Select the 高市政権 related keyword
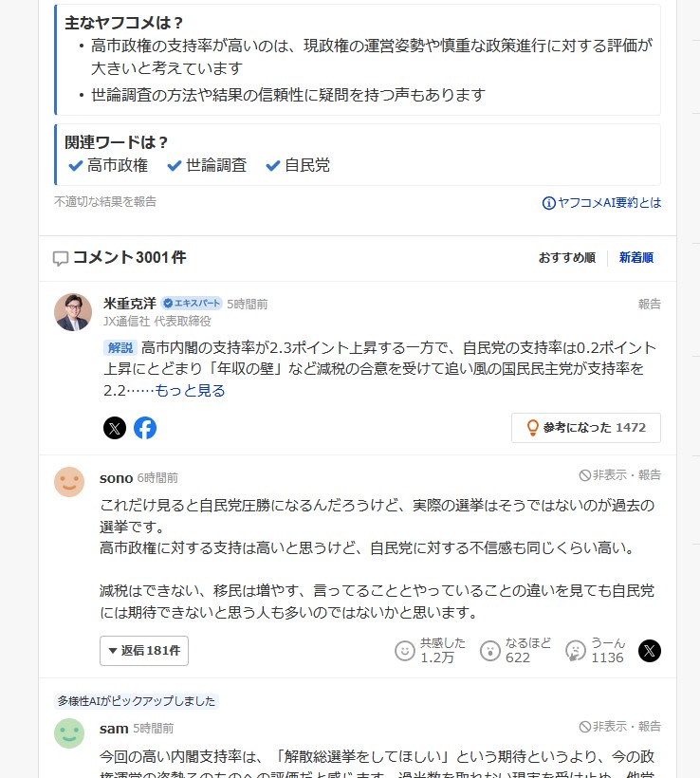 pos(108,165)
